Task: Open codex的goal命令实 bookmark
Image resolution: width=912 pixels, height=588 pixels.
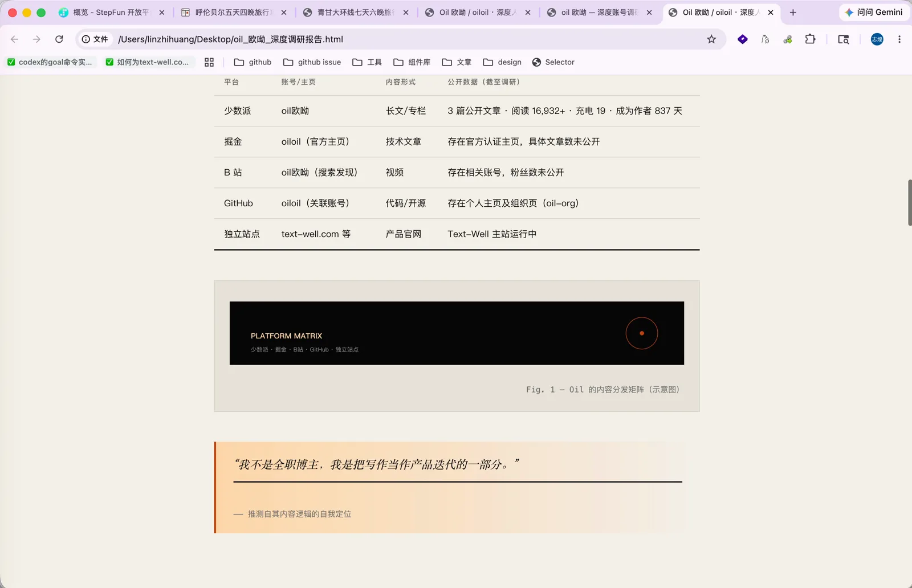Action: (x=50, y=62)
